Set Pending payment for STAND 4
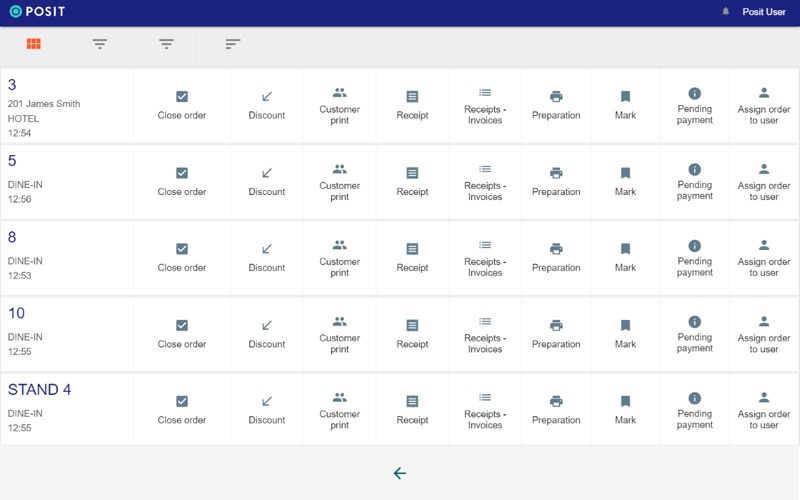The width and height of the screenshot is (800, 500). [x=695, y=411]
